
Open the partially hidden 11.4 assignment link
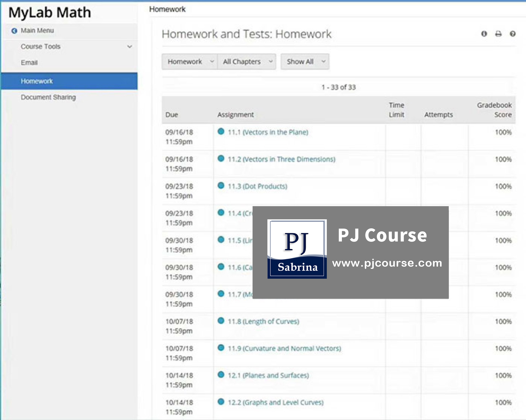(240, 213)
